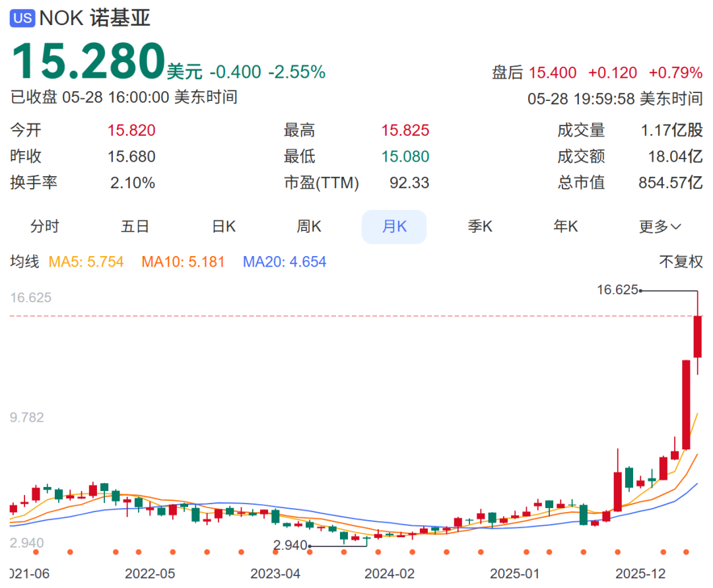This screenshot has height=588, width=713.
Task: Click the MA20: 4.654 indicator label
Action: click(284, 262)
